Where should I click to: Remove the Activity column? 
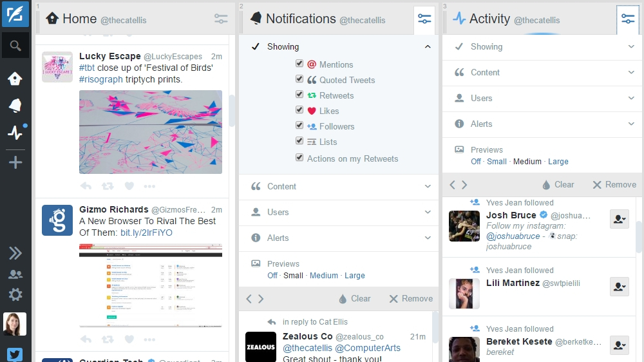[614, 185]
